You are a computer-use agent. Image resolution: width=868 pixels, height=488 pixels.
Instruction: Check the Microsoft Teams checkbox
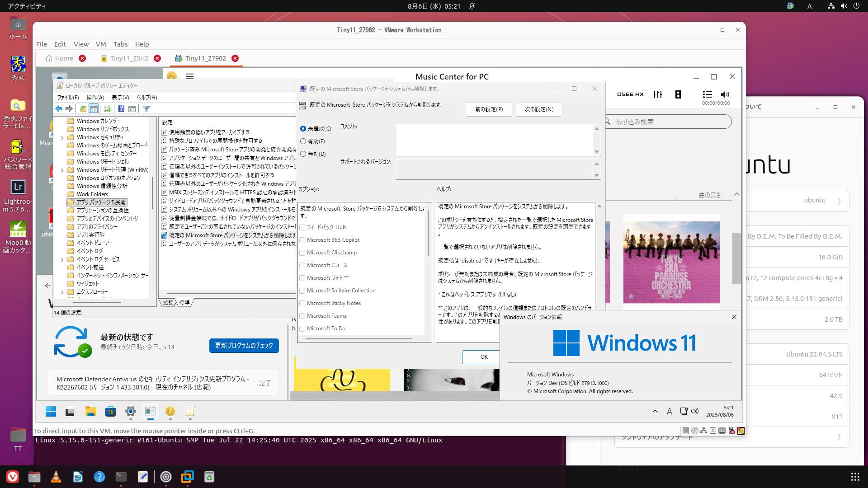[302, 316]
